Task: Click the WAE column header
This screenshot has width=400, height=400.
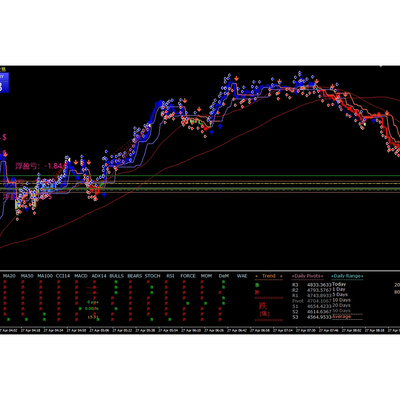Action: [242, 276]
